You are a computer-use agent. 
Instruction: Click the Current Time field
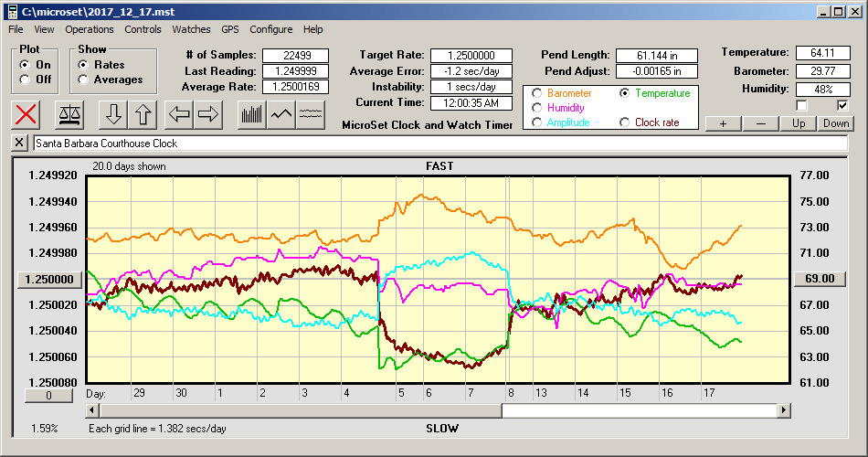471,102
